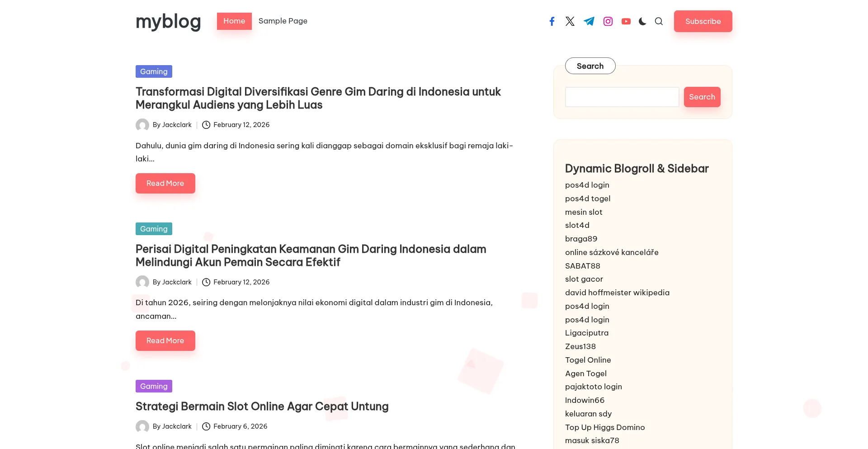The width and height of the screenshot is (868, 449).
Task: Open the Zeus138 sidebar link
Action: [x=580, y=346]
